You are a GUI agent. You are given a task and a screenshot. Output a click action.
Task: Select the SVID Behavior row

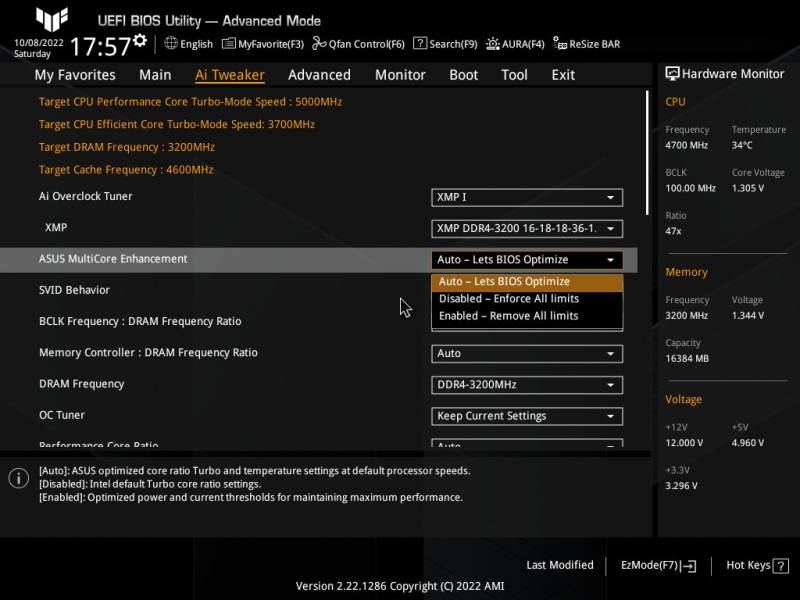(74, 290)
